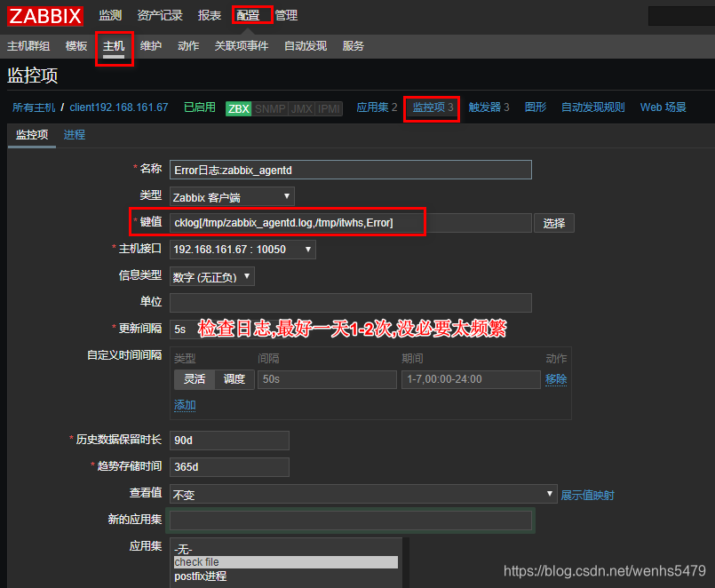Screen dimensions: 715x588
Task: Expand the 查看值 不变 dropdown
Action: click(363, 494)
